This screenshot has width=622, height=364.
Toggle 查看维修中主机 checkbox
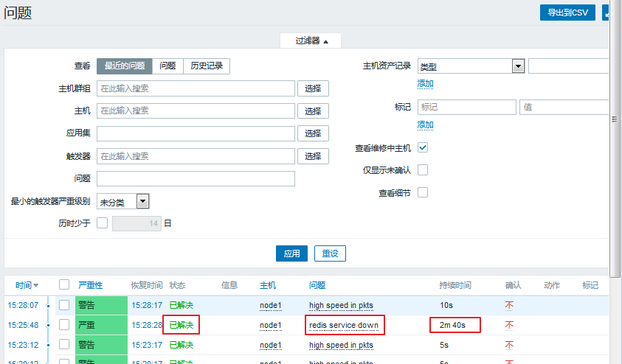pos(423,148)
